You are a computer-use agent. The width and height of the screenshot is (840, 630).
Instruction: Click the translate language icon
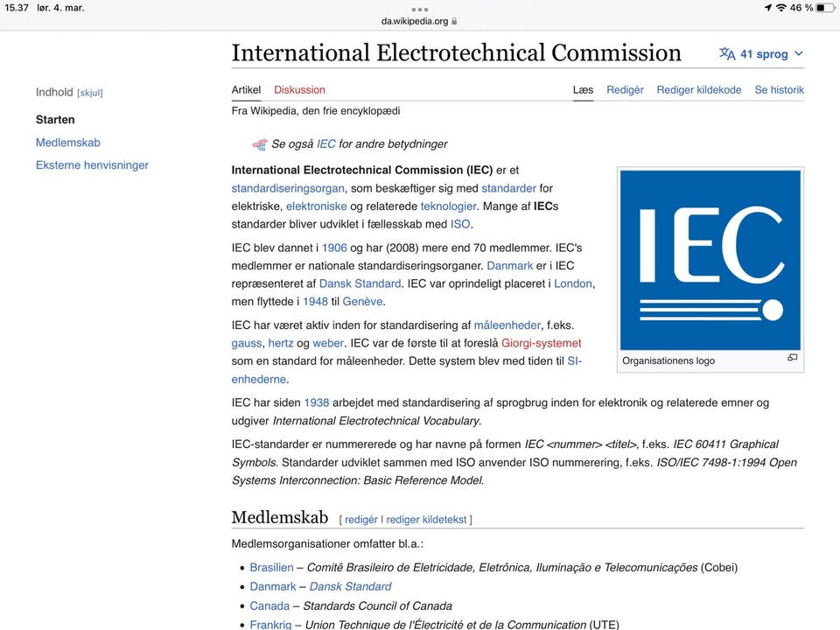pos(727,54)
